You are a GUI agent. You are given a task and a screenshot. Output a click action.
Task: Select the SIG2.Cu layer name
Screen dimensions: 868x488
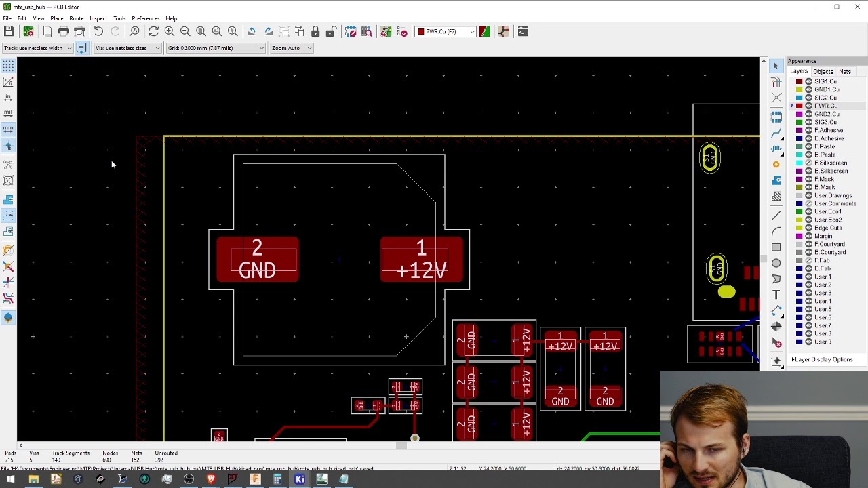coord(825,98)
